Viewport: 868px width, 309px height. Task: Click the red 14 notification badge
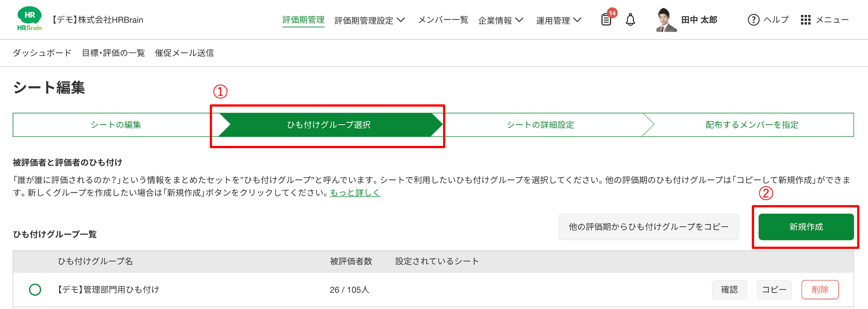[x=612, y=13]
